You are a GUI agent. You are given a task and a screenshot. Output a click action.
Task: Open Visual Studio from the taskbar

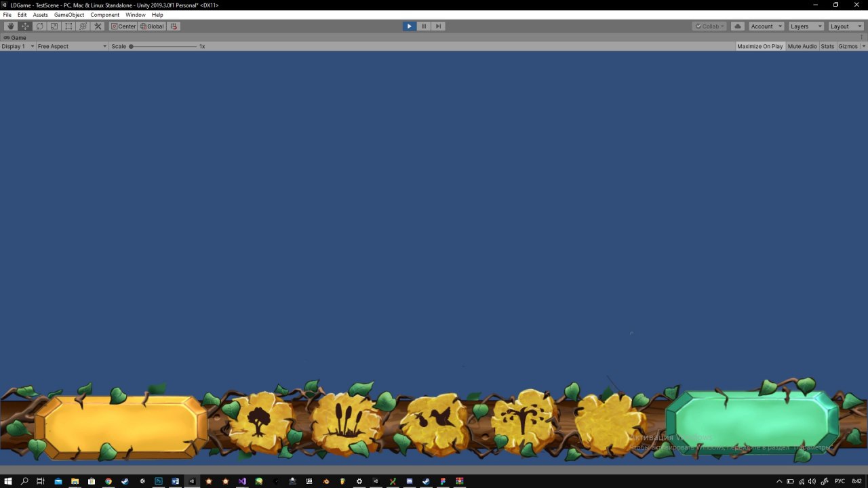242,481
